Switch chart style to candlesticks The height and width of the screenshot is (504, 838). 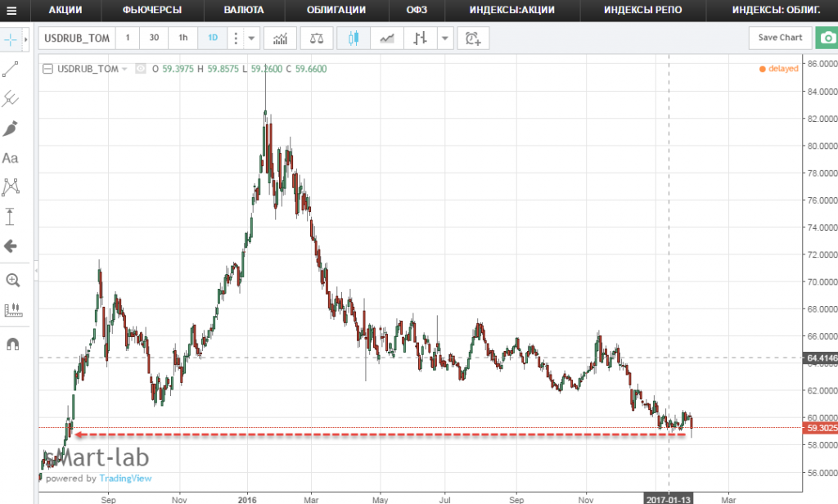(x=354, y=38)
